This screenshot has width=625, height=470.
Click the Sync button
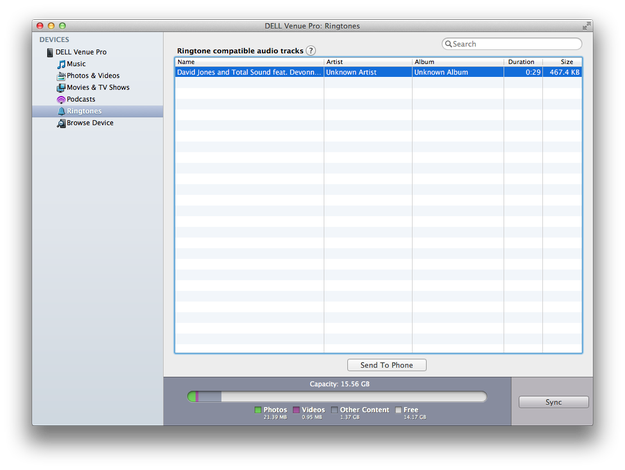(554, 402)
